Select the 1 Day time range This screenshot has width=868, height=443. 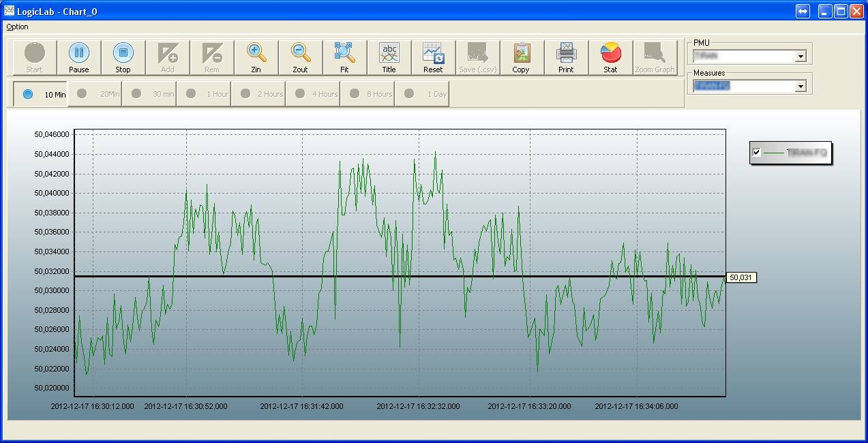421,94
